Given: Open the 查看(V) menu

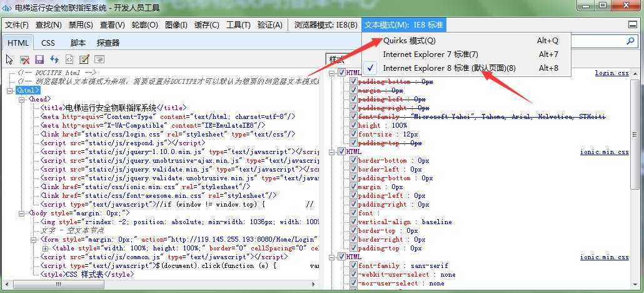Looking at the screenshot, I should [x=112, y=25].
